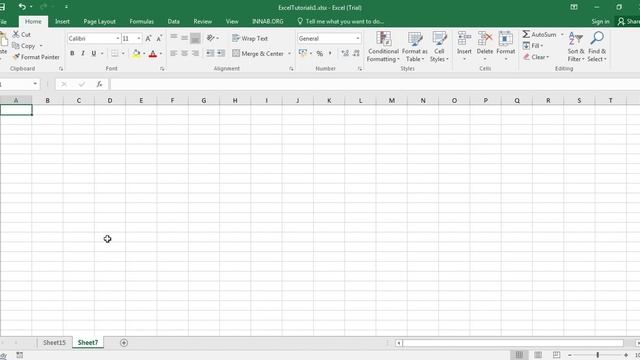Toggle Wrap Text for the cell
The image size is (640, 360).
[x=250, y=38]
